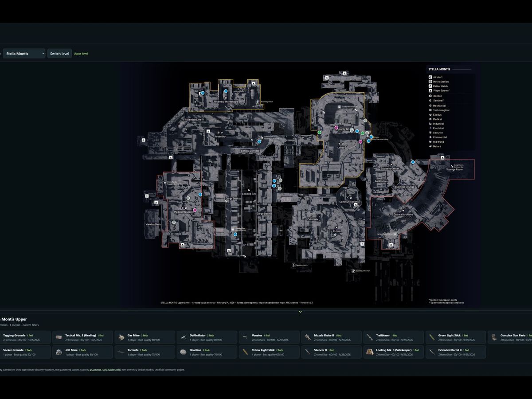Select the blue marker at Cargo Dock A

click(235, 234)
